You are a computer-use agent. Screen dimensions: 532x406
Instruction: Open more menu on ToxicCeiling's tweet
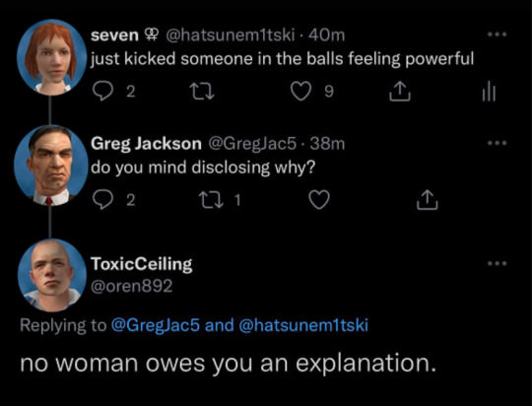click(498, 263)
